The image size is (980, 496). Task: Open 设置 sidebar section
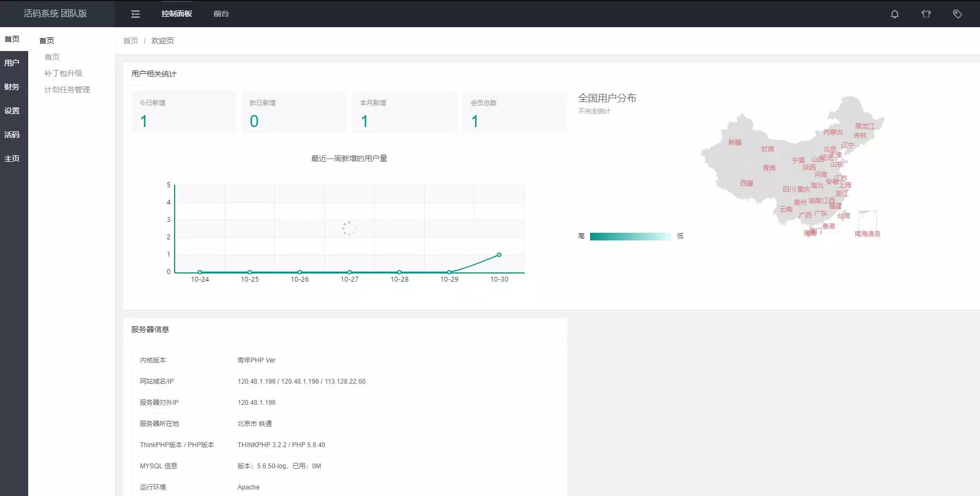(x=12, y=111)
